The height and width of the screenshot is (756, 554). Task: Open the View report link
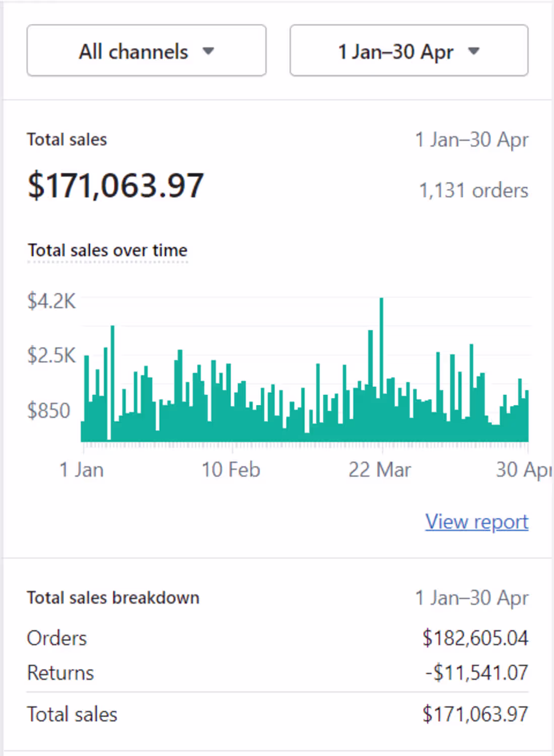pyautogui.click(x=476, y=522)
